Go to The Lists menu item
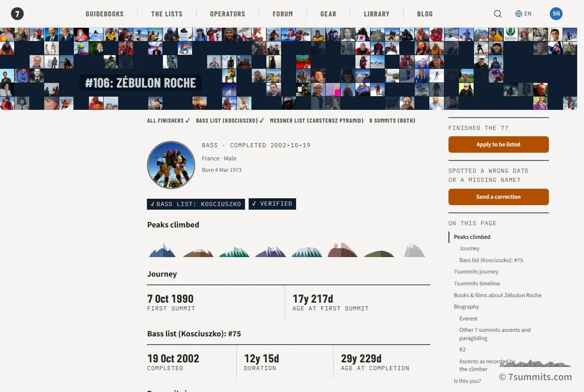The height and width of the screenshot is (392, 584). [167, 14]
